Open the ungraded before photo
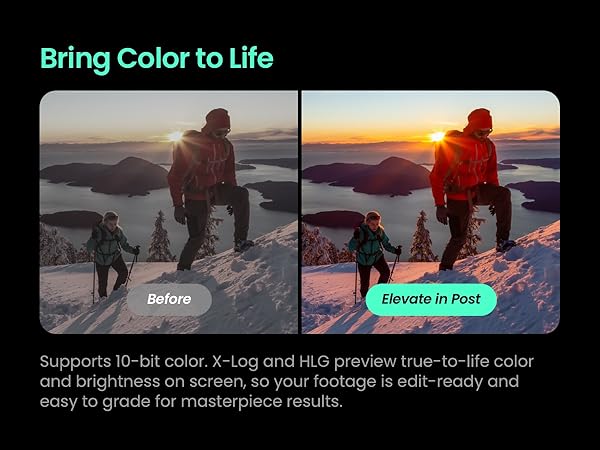The height and width of the screenshot is (450, 600). click(x=169, y=212)
